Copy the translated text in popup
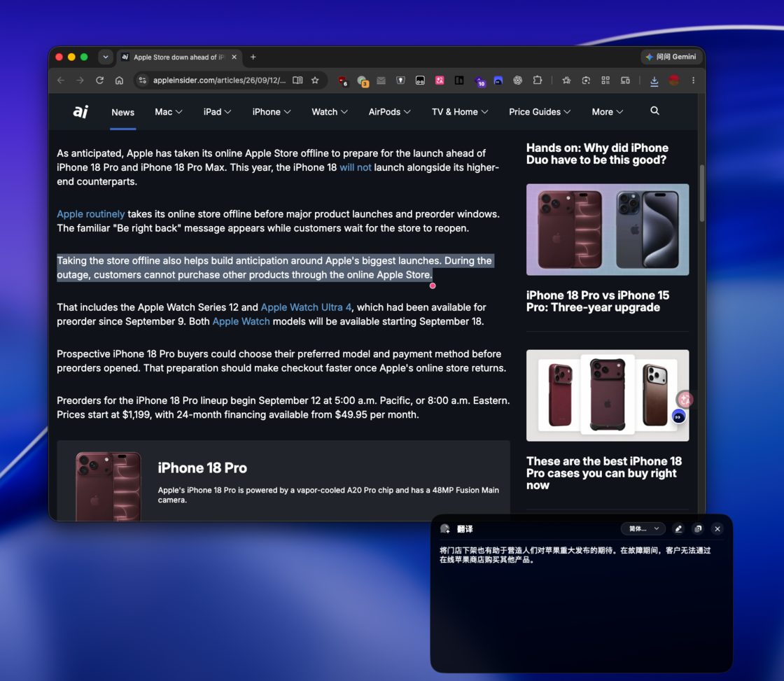Image resolution: width=784 pixels, height=681 pixels. 698,528
